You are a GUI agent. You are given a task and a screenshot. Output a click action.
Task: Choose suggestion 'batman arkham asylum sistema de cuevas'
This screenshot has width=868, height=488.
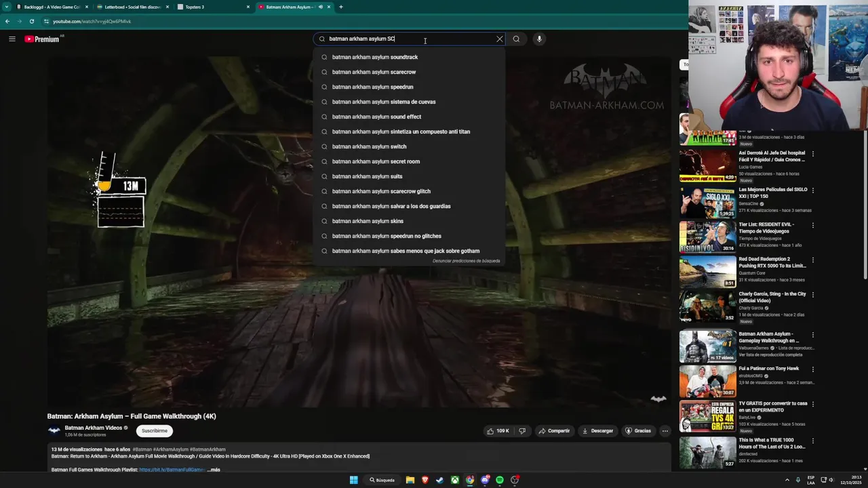410,102
